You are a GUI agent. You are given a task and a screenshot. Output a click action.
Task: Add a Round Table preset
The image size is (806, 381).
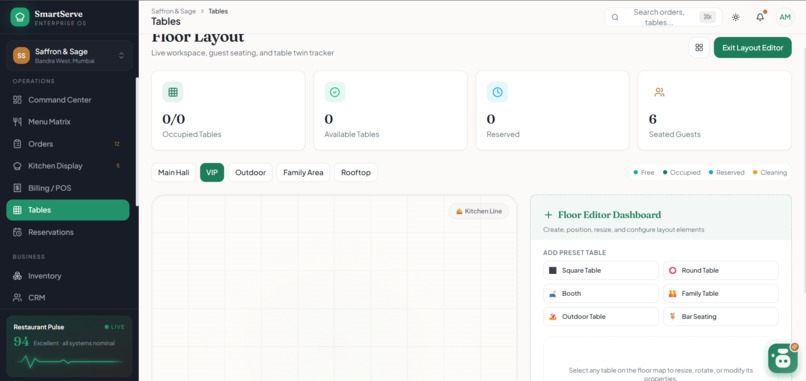click(x=721, y=270)
